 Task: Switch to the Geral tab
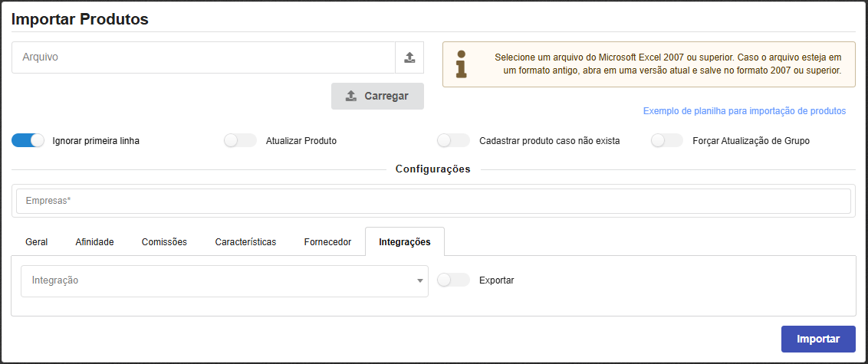(37, 241)
